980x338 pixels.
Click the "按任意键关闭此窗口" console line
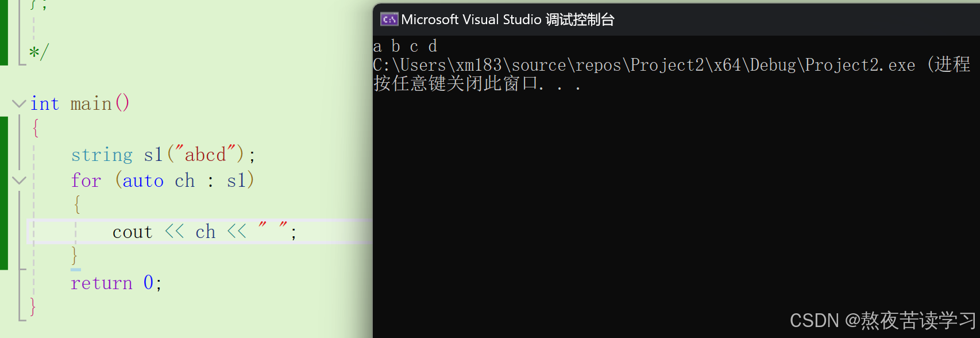(x=457, y=84)
